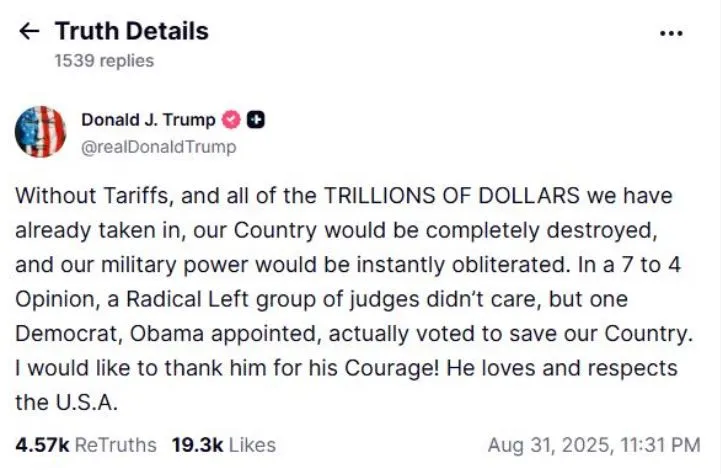
Task: View the 1539 replies count
Action: [x=104, y=61]
